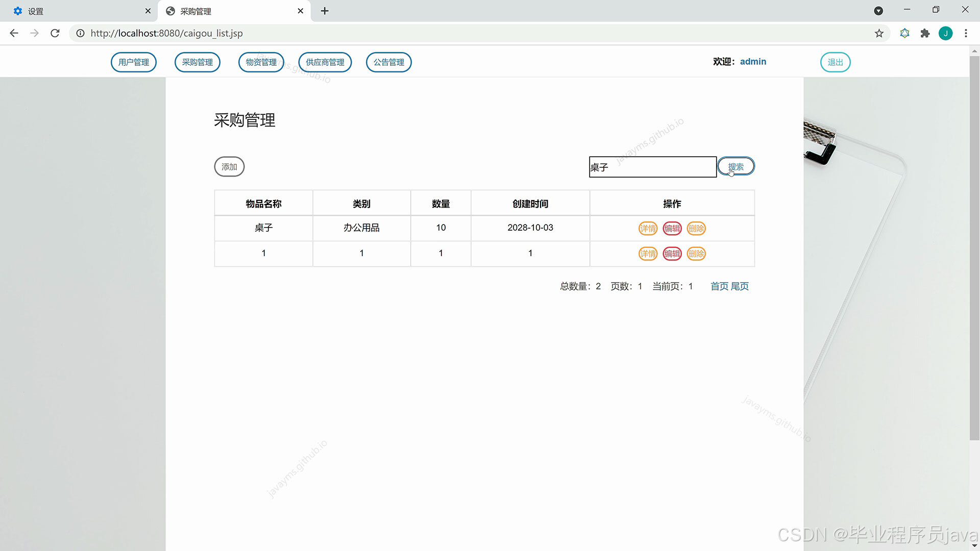Image resolution: width=980 pixels, height=551 pixels.
Task: Open a new browser tab
Action: click(x=325, y=11)
